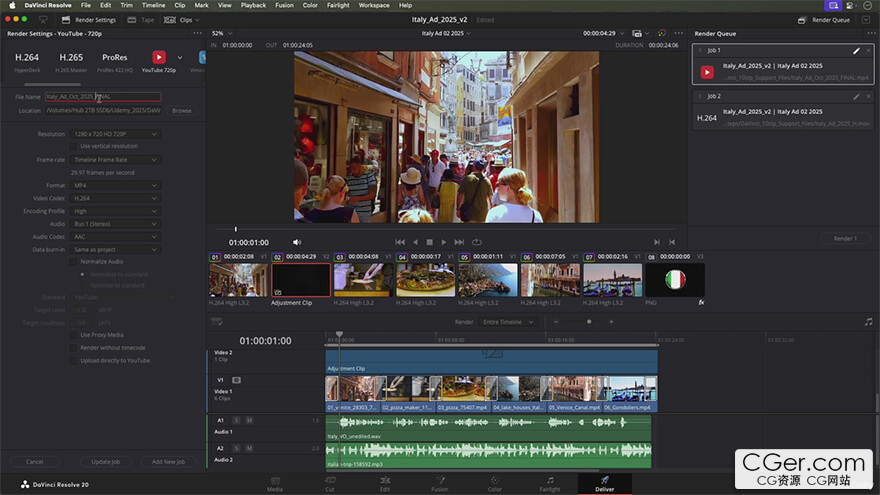Click the Stop button in viewer transport
Image resolution: width=880 pixels, height=495 pixels.
[430, 242]
